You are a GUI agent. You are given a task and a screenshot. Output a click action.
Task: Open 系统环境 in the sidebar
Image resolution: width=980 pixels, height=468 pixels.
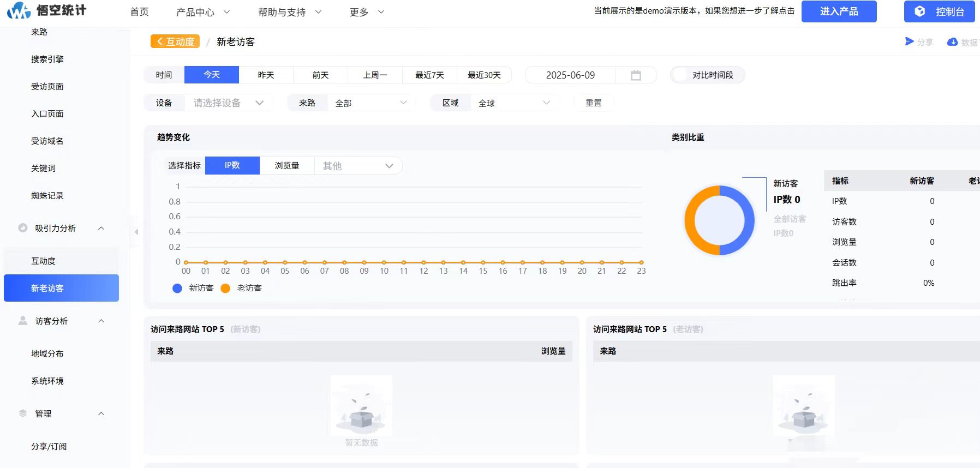pyautogui.click(x=47, y=381)
